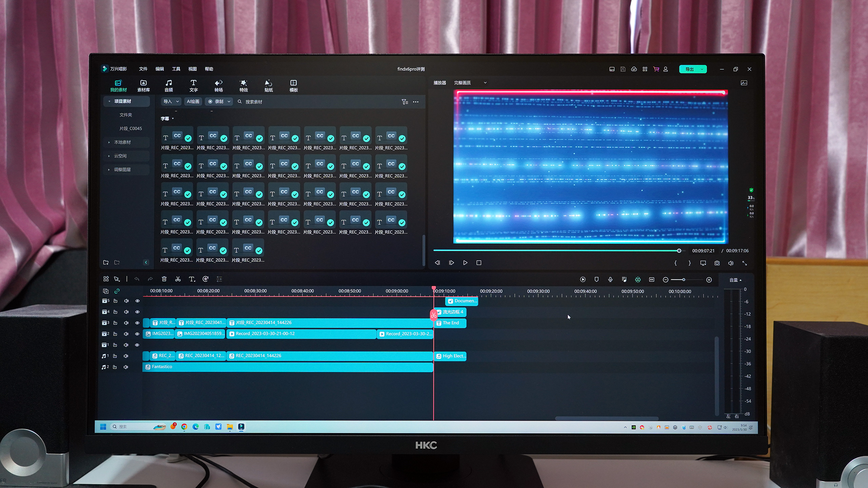This screenshot has width=868, height=488.
Task: Click the AI绘画 button
Action: (193, 101)
